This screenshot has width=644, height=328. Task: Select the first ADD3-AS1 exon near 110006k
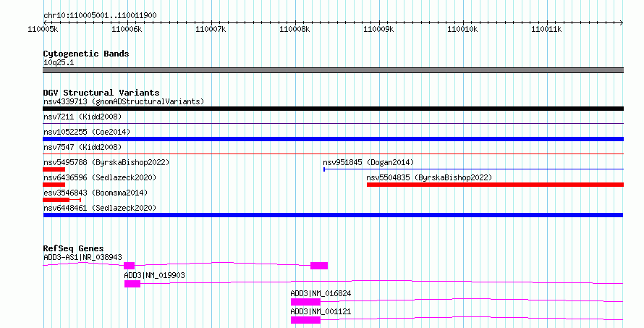[129, 266]
